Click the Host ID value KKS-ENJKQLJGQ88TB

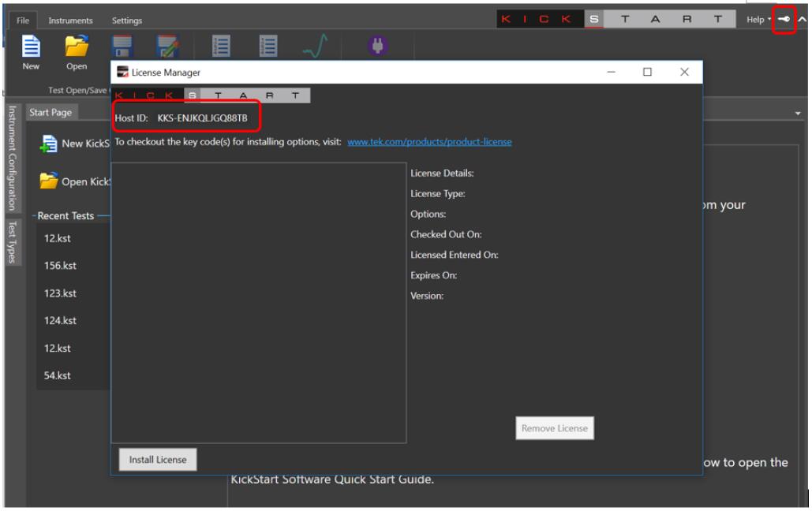(x=203, y=118)
